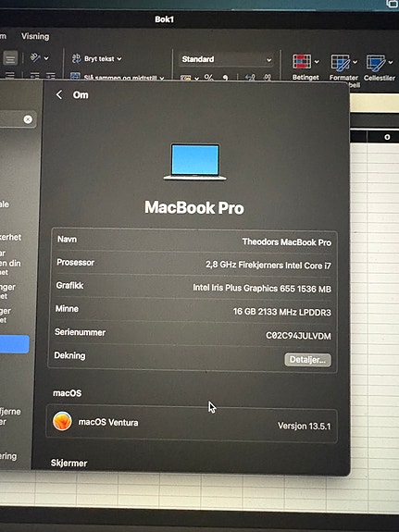Go back with the Om chevron arrow
The width and height of the screenshot is (399, 532).
(x=59, y=94)
